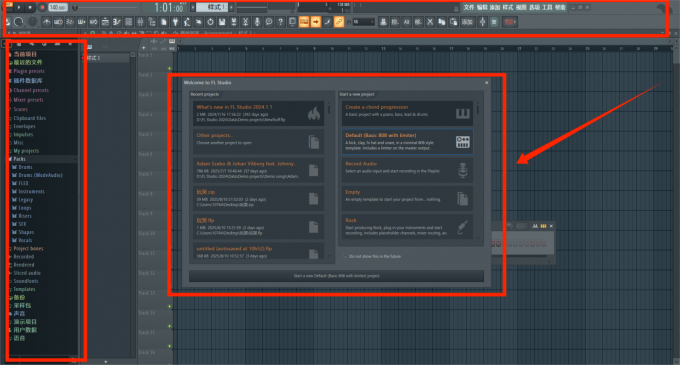This screenshot has width=680, height=365.
Task: Open Adam Szabo & Johan Vilborg demo project
Action: (x=258, y=170)
